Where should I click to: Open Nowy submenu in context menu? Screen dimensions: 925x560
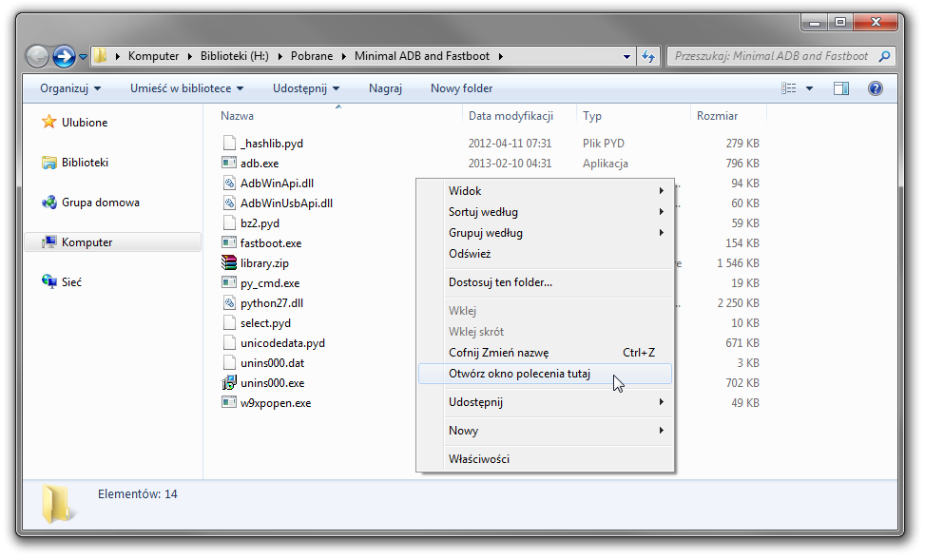(x=545, y=431)
